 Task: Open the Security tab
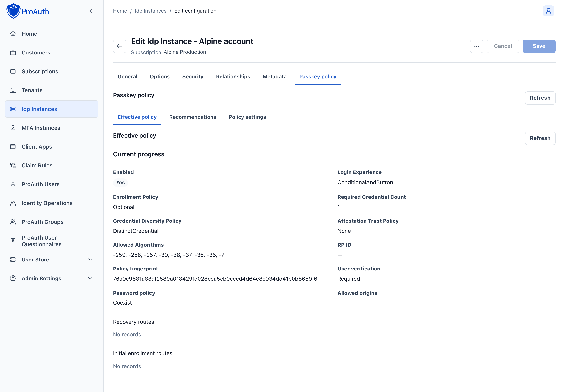193,77
